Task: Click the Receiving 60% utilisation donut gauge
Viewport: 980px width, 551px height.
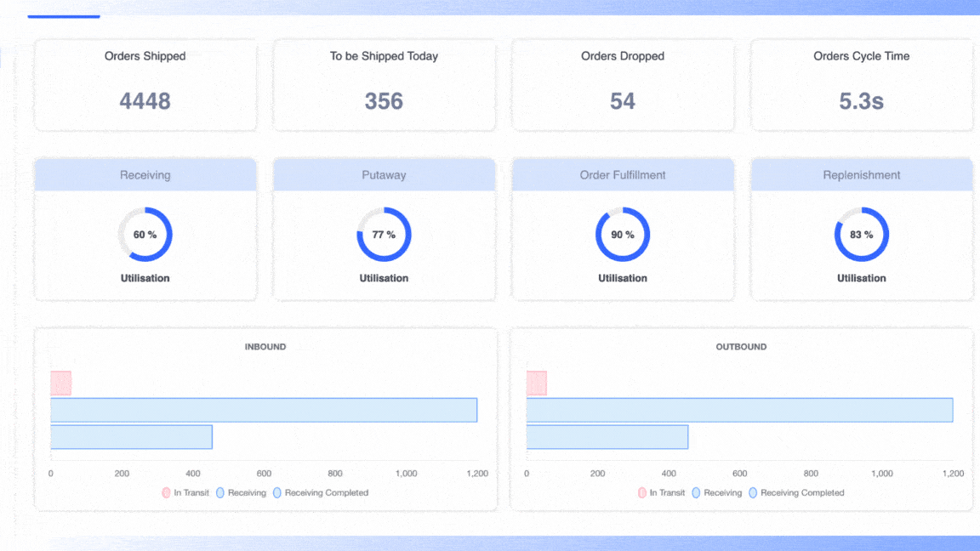Action: pyautogui.click(x=145, y=235)
